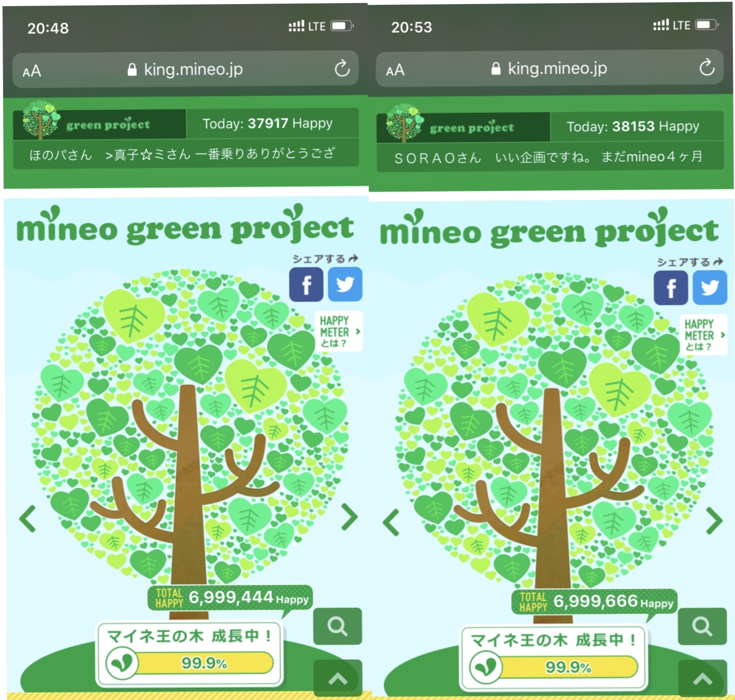Tap Twitter share icon in left screenshot
The image size is (735, 700).
pos(345,284)
